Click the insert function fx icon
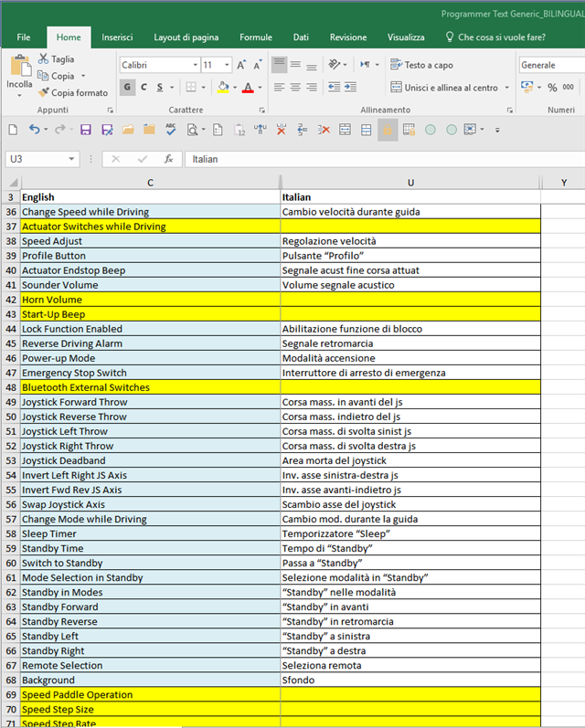585x728 pixels. click(x=169, y=159)
